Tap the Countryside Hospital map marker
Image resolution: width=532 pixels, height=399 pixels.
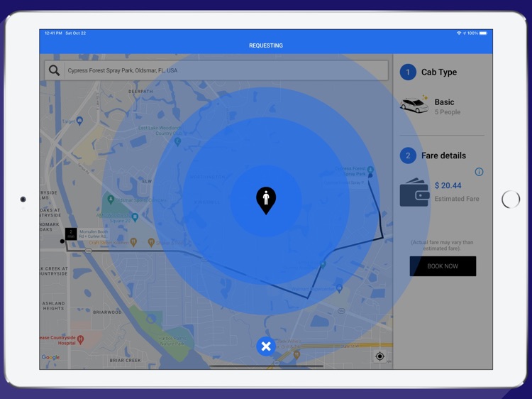click(80, 339)
